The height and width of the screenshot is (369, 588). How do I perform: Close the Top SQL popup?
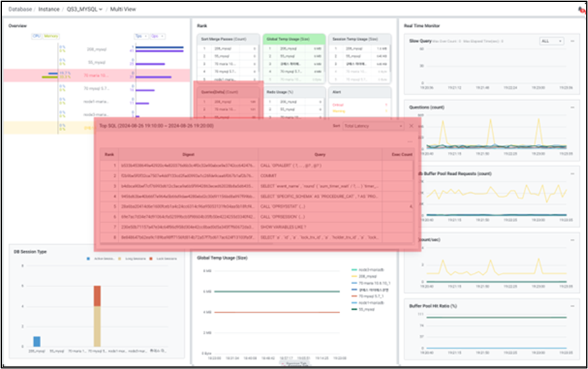[x=411, y=126]
